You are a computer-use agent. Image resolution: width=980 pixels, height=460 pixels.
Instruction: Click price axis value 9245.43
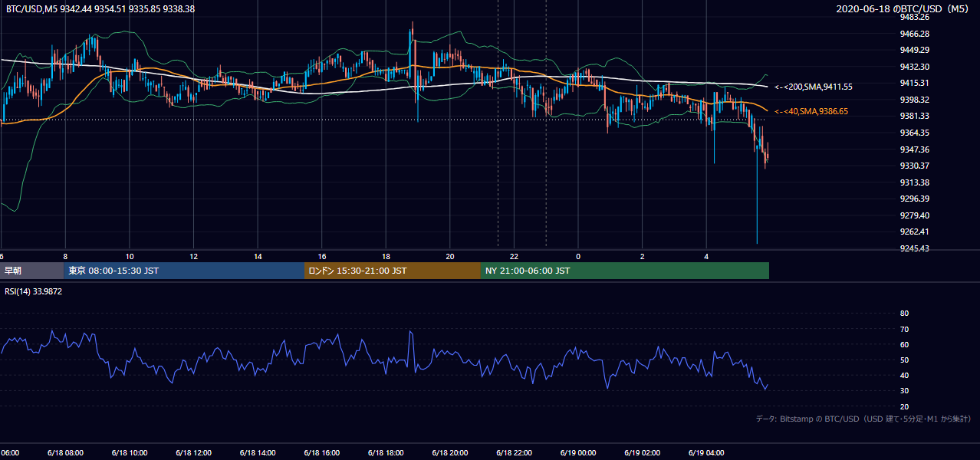pyautogui.click(x=915, y=248)
